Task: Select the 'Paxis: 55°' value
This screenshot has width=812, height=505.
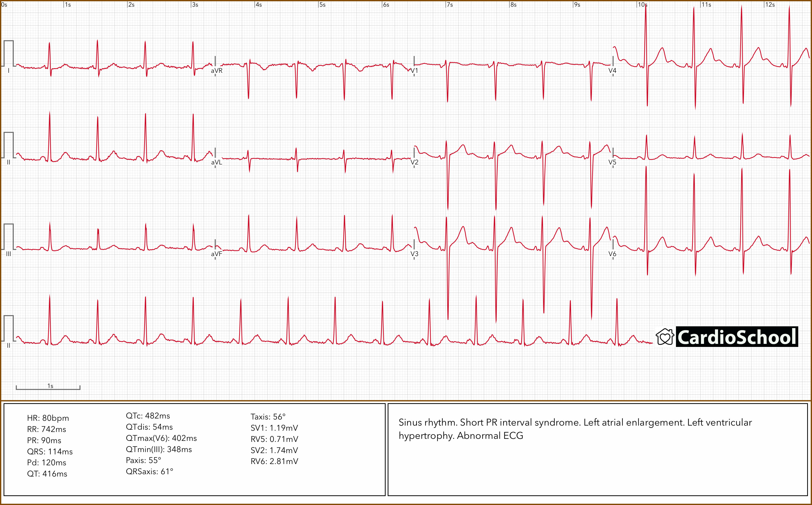Action: coord(144,460)
